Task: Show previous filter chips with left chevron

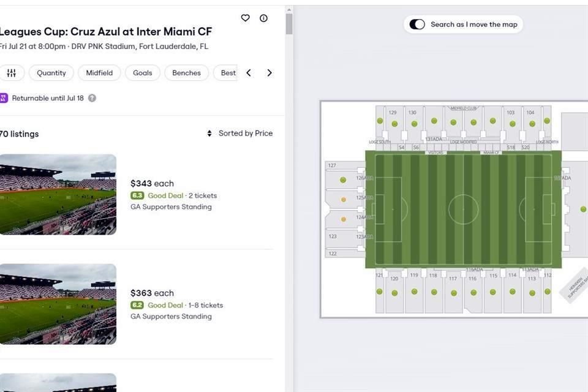Action: coord(249,73)
